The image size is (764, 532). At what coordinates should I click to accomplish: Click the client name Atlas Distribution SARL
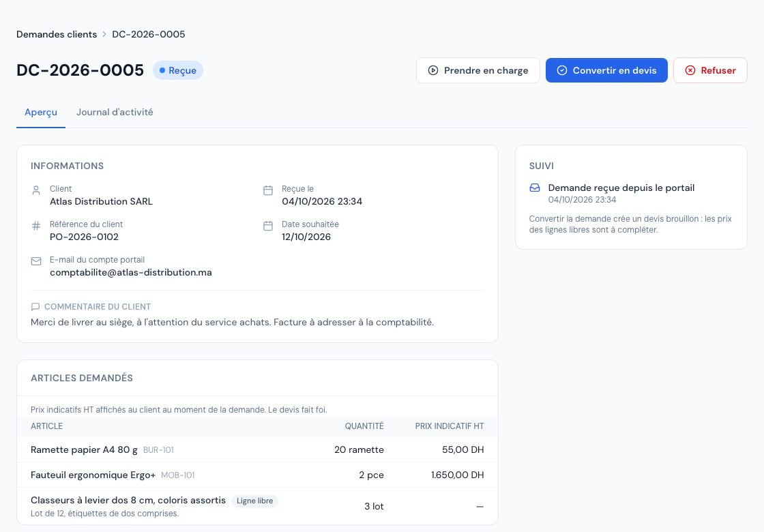coord(102,201)
